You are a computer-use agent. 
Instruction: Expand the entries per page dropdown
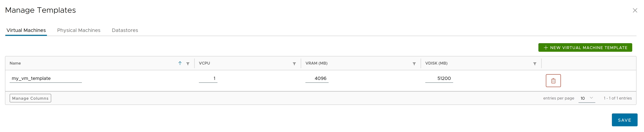tap(587, 98)
